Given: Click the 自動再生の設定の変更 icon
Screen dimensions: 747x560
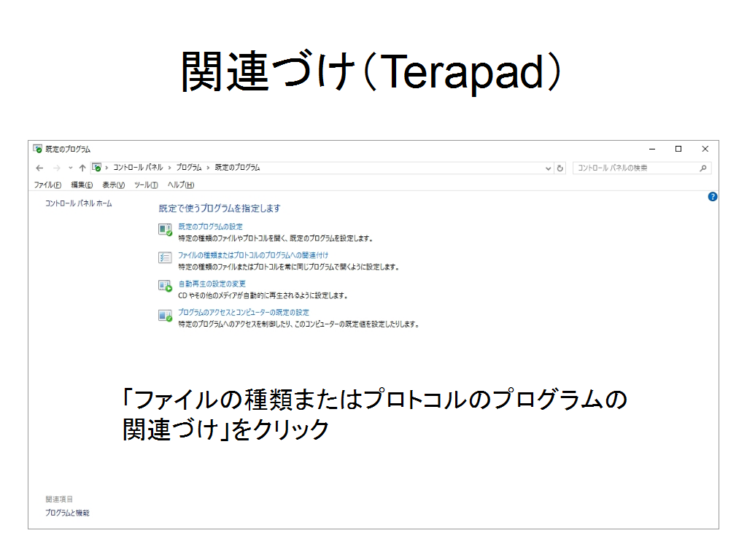Looking at the screenshot, I should point(165,287).
